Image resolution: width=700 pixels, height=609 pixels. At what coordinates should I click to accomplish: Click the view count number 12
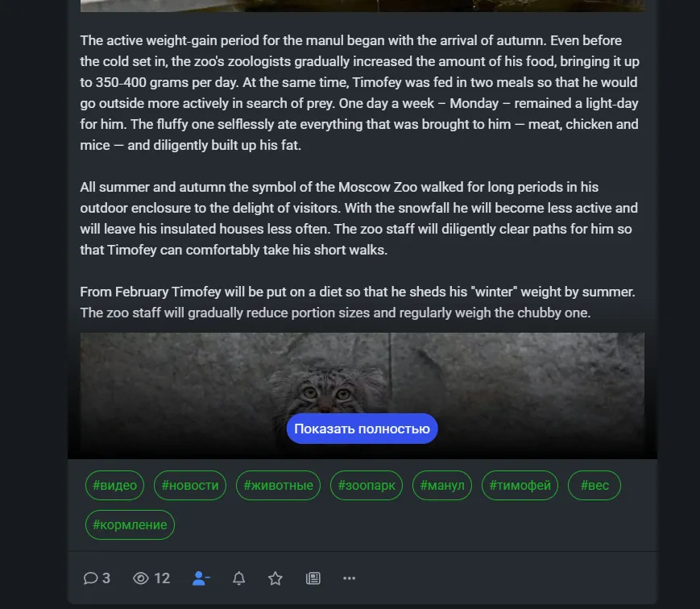tap(162, 578)
